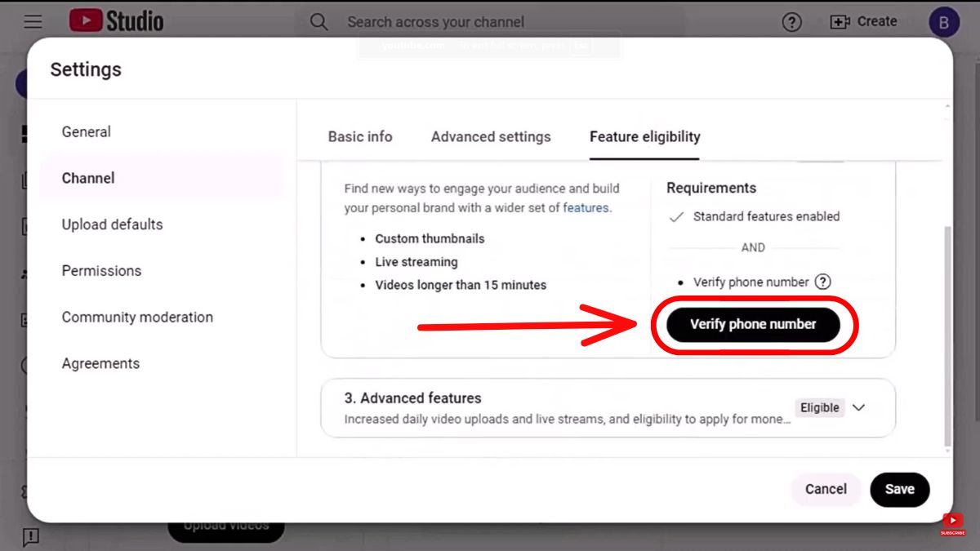Click the Advanced features section header
Viewport: 980px width, 551px height.
pos(412,398)
